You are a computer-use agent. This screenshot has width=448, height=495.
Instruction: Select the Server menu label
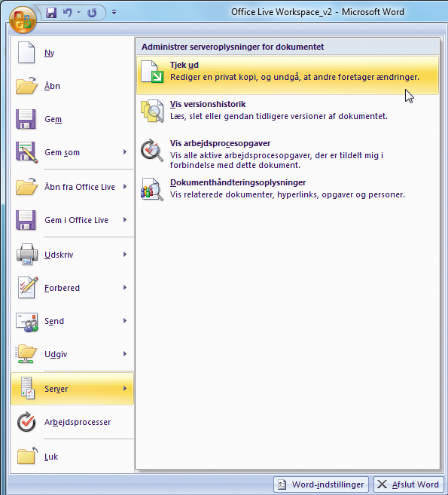tap(56, 389)
